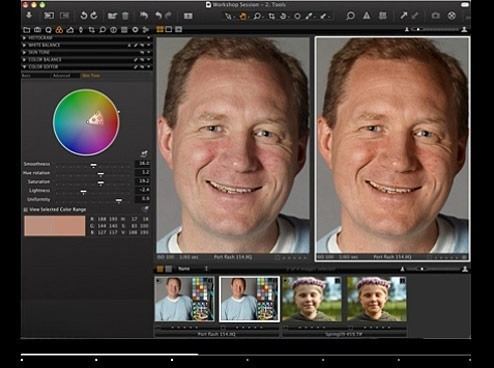Toggle the grid overlay icon

(x=383, y=16)
